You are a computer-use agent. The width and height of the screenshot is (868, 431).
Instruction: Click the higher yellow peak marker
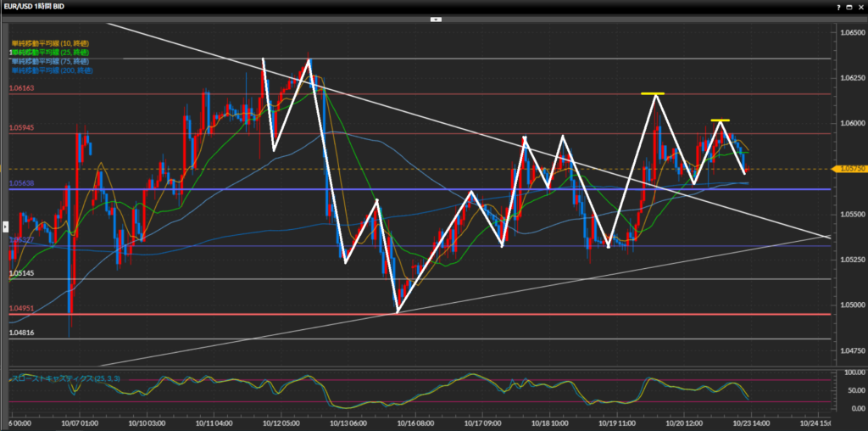click(x=652, y=93)
